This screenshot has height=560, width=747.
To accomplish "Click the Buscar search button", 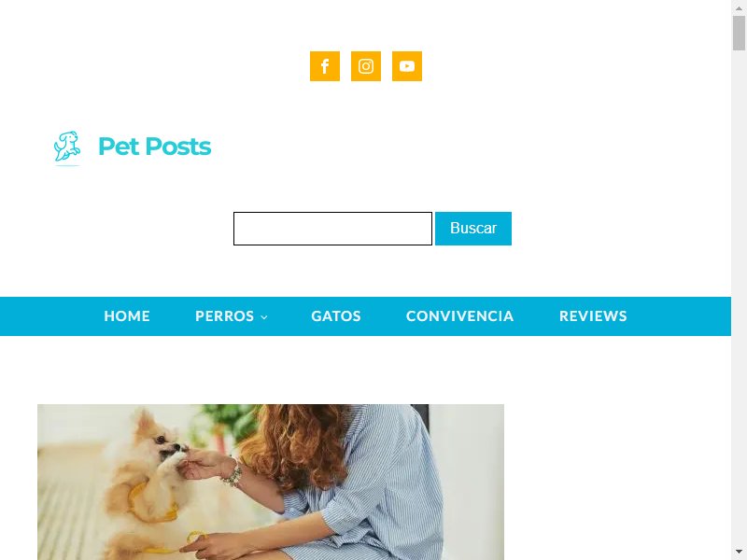I will pyautogui.click(x=473, y=229).
